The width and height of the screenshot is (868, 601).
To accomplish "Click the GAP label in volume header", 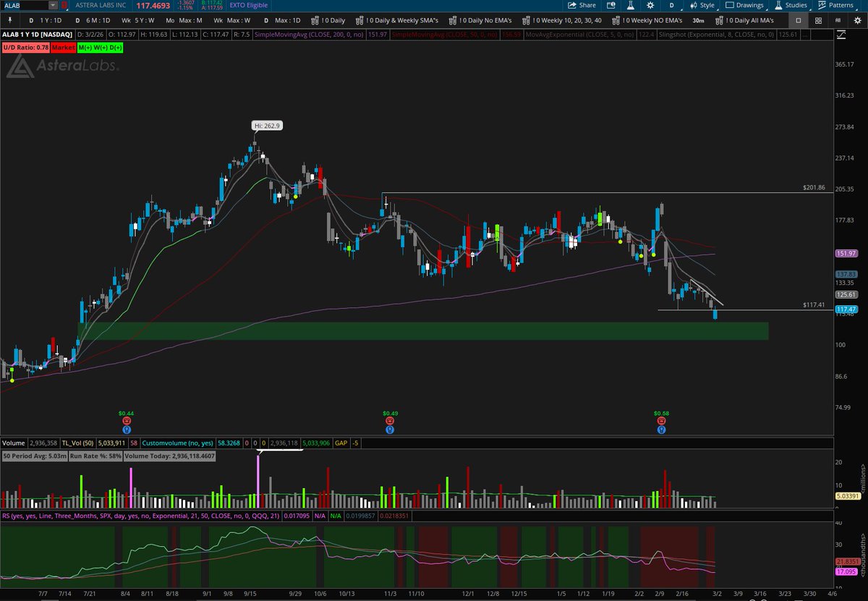I will (340, 443).
